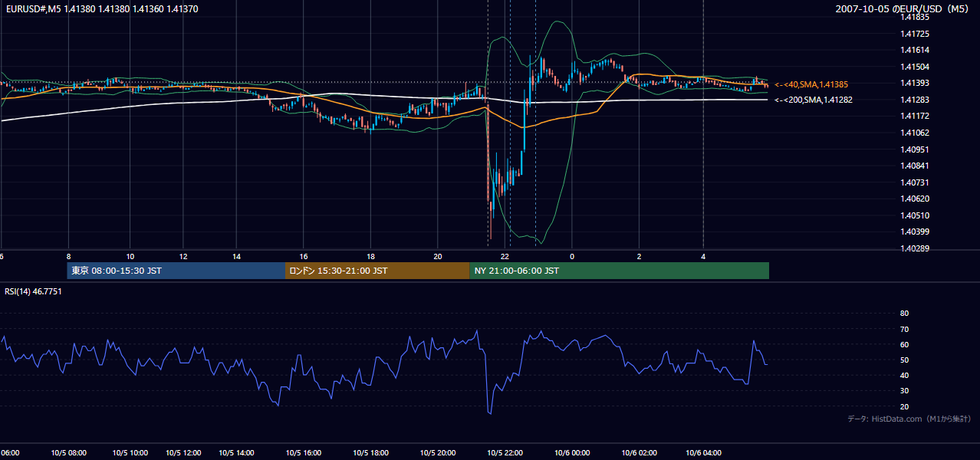Viewport: 980px width, 460px height.
Task: Click price axis label 1.40951
Action: click(914, 149)
